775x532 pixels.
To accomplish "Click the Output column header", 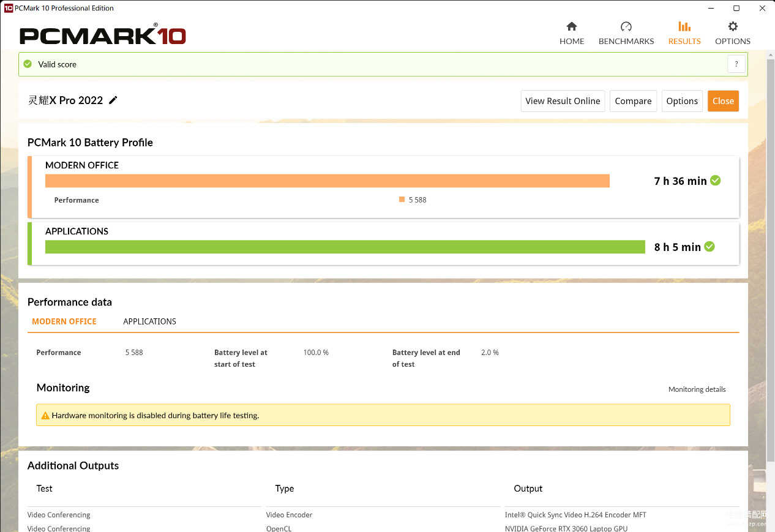I will tap(528, 489).
